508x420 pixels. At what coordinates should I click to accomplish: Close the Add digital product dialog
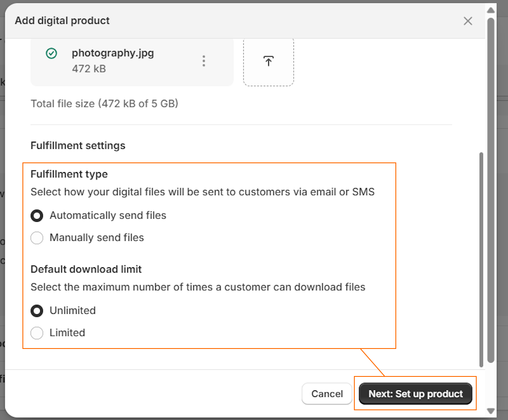coord(467,21)
